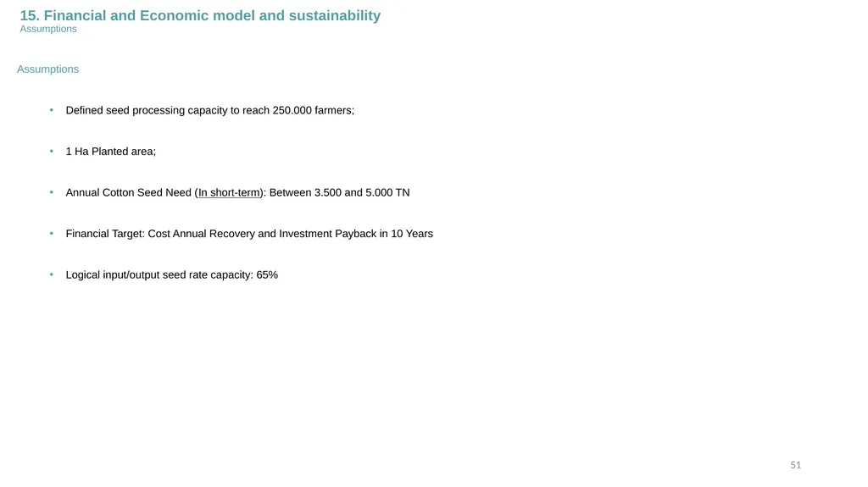The image size is (868, 487).
Task: Click the 250.000 farmers figure
Action: 314,110
